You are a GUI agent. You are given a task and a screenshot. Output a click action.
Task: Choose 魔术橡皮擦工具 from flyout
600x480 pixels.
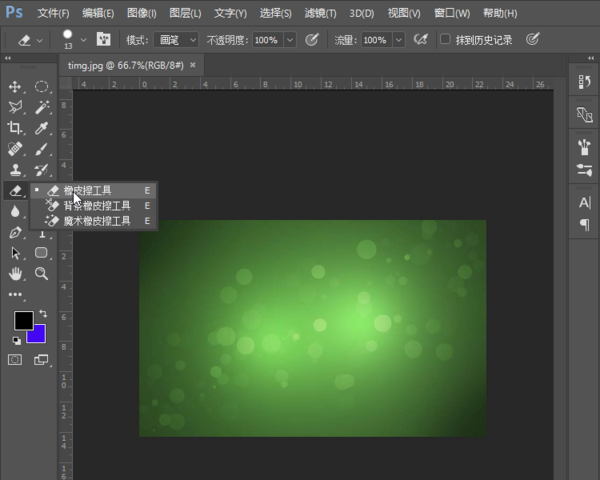click(93, 221)
